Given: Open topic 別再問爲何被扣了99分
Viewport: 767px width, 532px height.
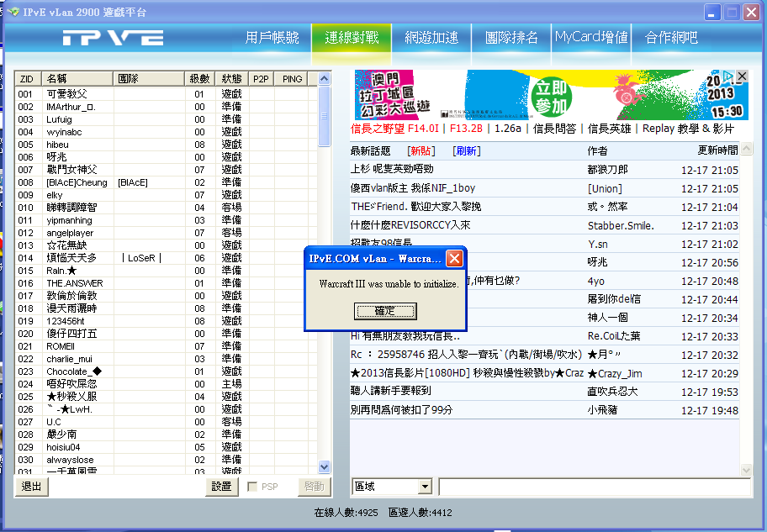Looking at the screenshot, I should [401, 410].
